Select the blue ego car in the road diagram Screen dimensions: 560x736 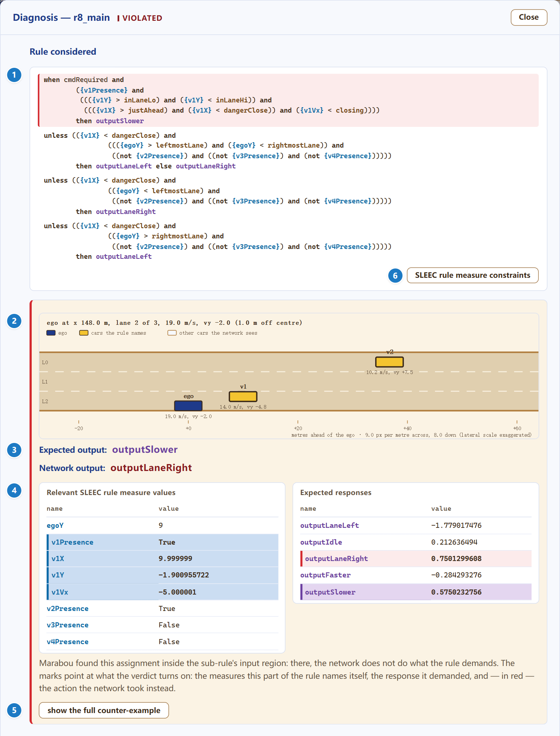coord(188,405)
